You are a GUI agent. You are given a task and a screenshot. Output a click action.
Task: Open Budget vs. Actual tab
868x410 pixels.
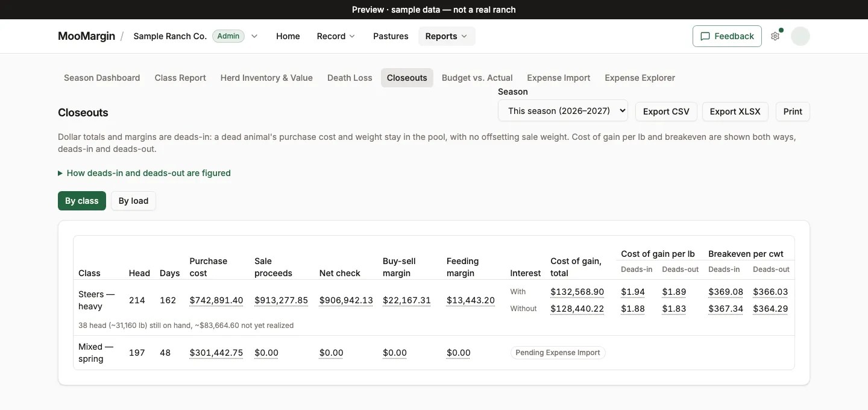click(x=477, y=78)
